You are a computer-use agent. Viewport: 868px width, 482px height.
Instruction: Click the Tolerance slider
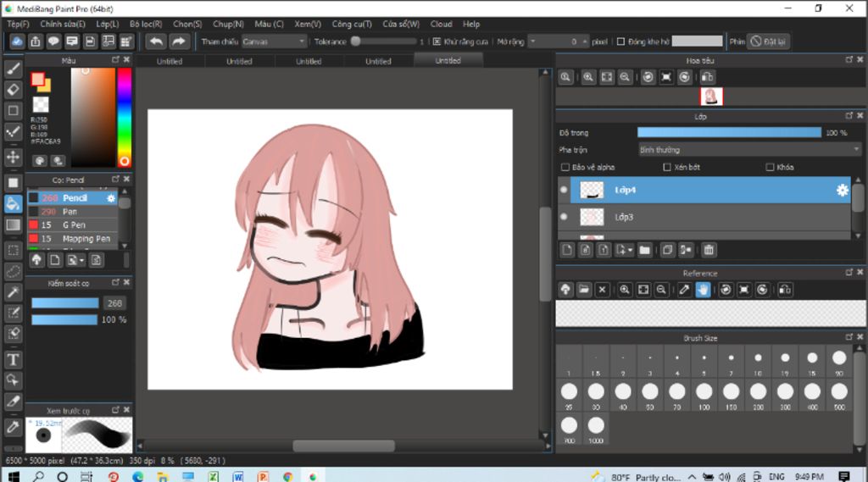384,42
